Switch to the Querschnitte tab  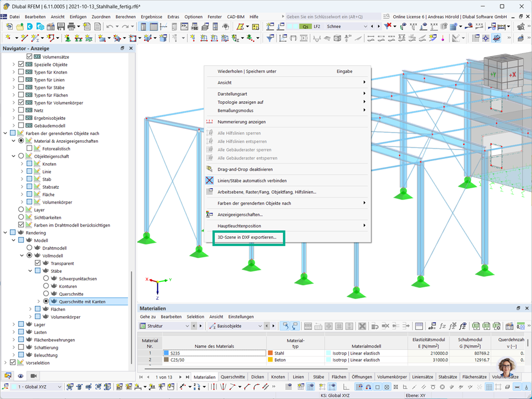tap(233, 377)
